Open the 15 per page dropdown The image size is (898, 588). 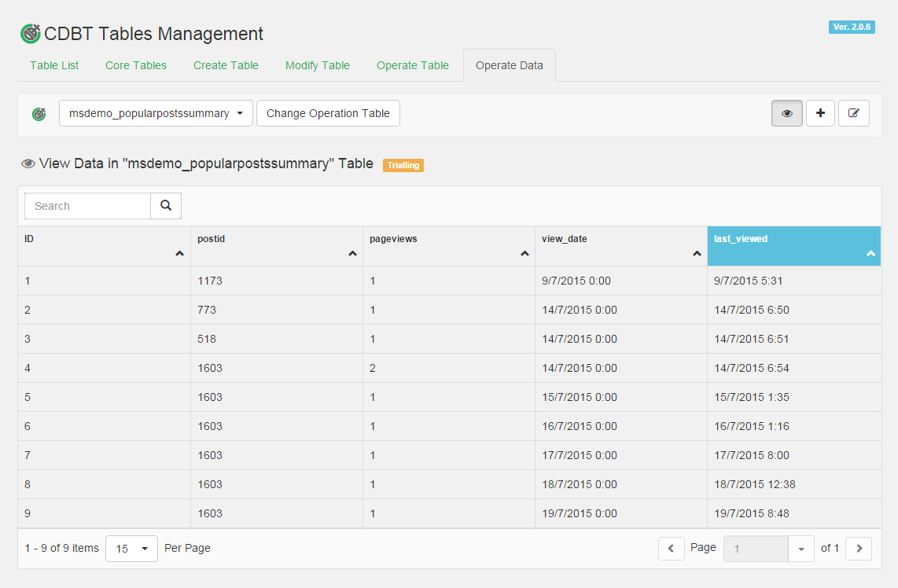tap(132, 548)
